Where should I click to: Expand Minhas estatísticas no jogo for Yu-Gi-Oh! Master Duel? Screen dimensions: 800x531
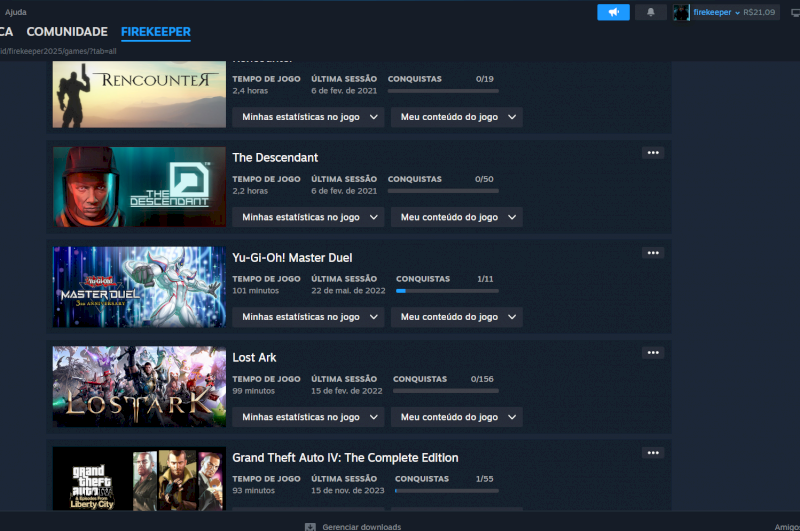click(x=308, y=317)
